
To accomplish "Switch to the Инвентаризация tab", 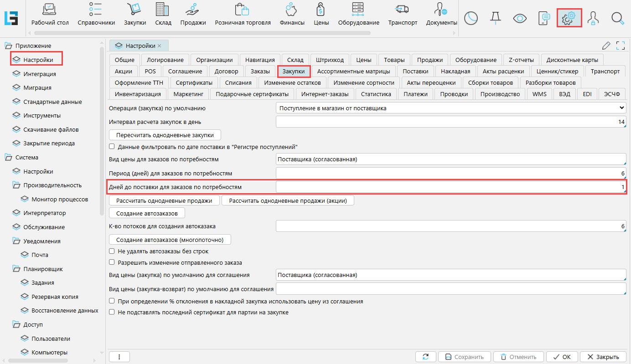I will (138, 94).
